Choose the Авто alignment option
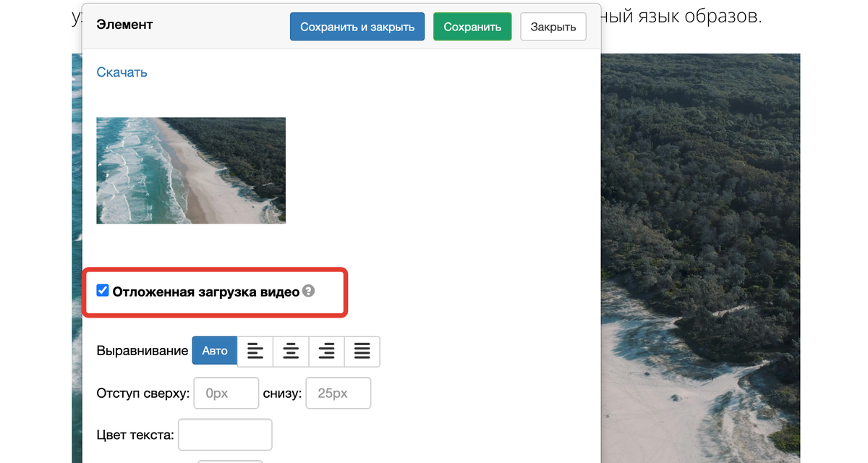868x463 pixels. 215,352
